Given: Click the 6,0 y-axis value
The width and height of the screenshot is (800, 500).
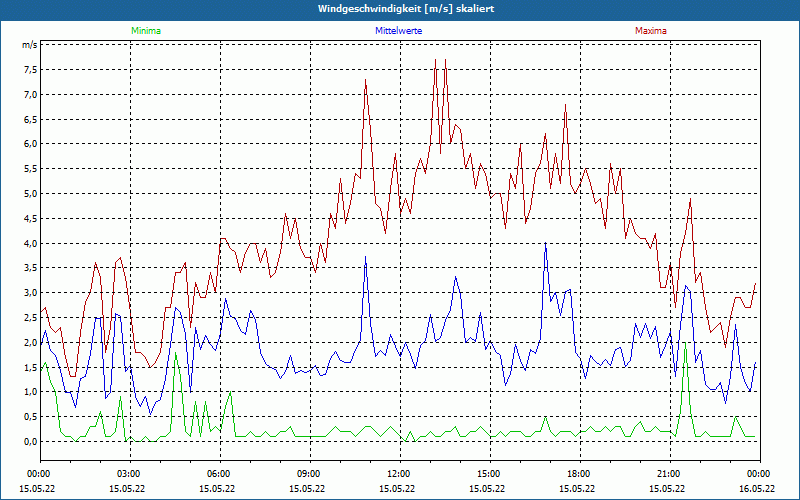Looking at the screenshot, I should pos(31,144).
